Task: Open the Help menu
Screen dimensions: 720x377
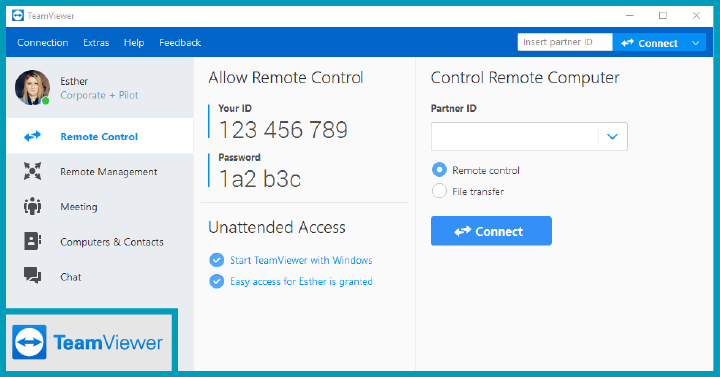Action: pos(134,43)
